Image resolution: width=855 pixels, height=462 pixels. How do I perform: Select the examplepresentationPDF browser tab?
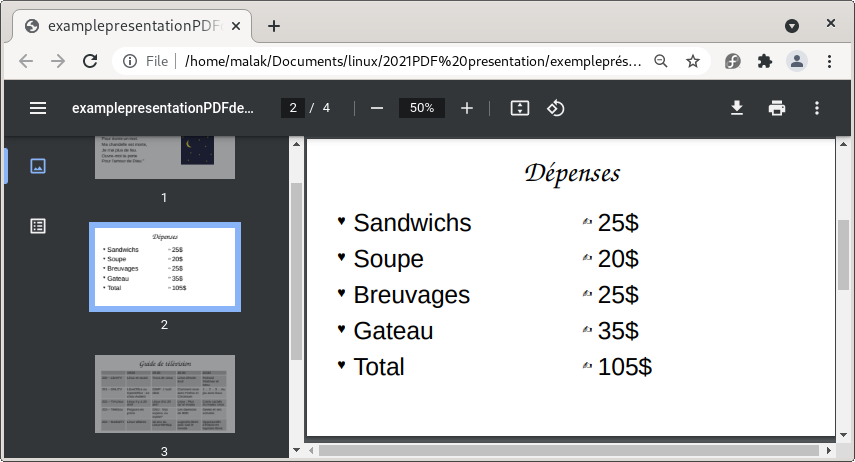tap(131, 26)
